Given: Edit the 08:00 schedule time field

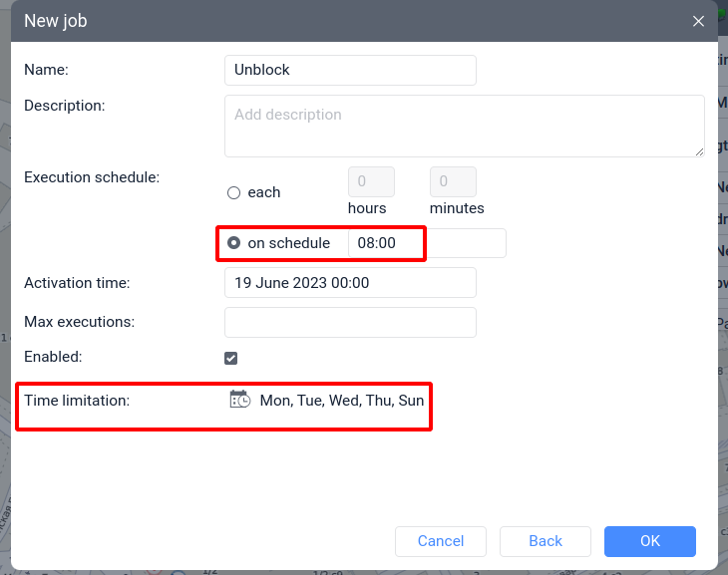Looking at the screenshot, I should click(x=385, y=243).
